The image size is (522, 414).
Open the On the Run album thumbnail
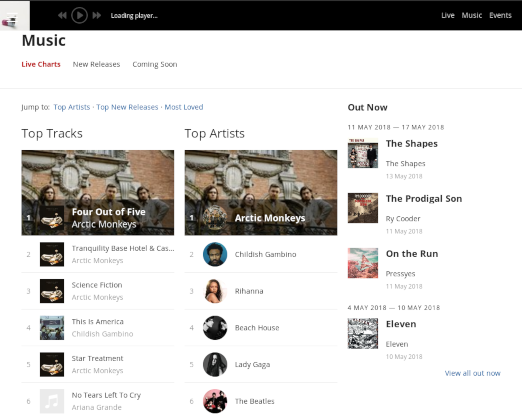[x=363, y=263]
